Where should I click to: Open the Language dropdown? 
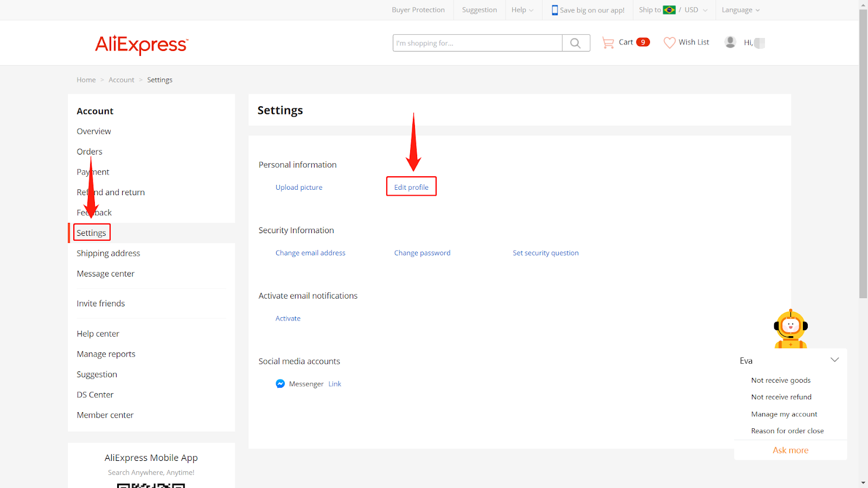tap(741, 10)
